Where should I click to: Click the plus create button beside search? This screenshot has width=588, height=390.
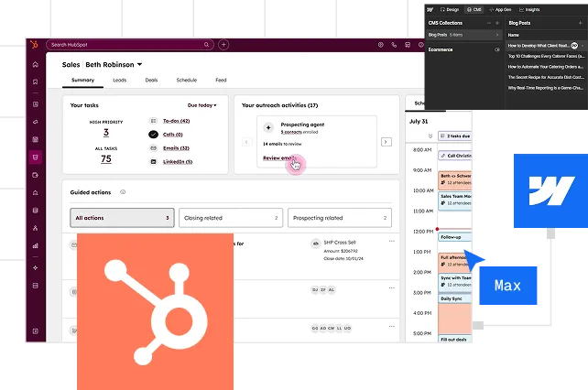pyautogui.click(x=223, y=45)
